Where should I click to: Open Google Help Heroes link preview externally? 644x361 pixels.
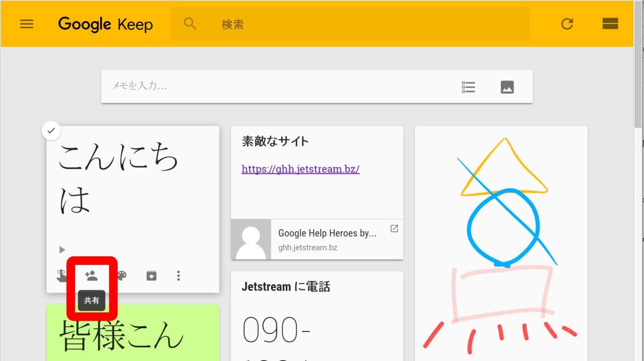tap(394, 229)
